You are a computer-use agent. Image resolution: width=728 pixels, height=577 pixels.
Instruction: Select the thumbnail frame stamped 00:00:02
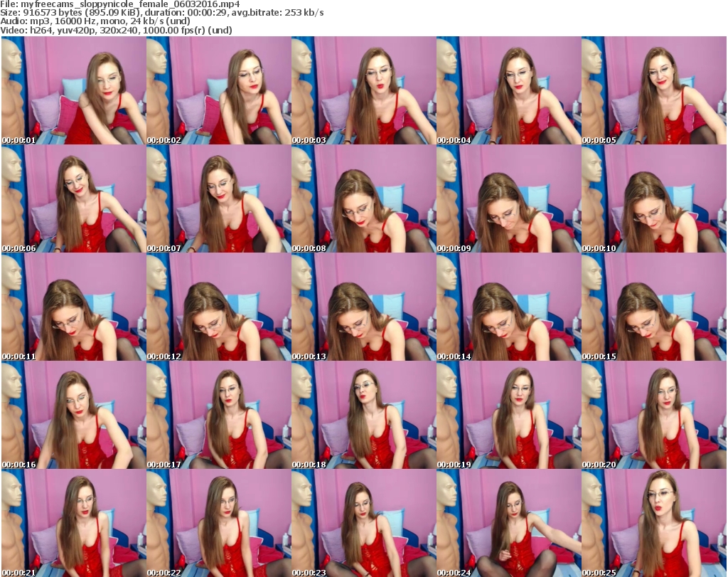pos(219,90)
